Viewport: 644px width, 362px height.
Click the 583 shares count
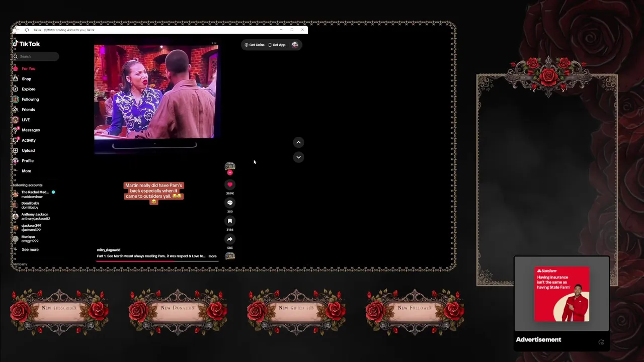click(230, 247)
